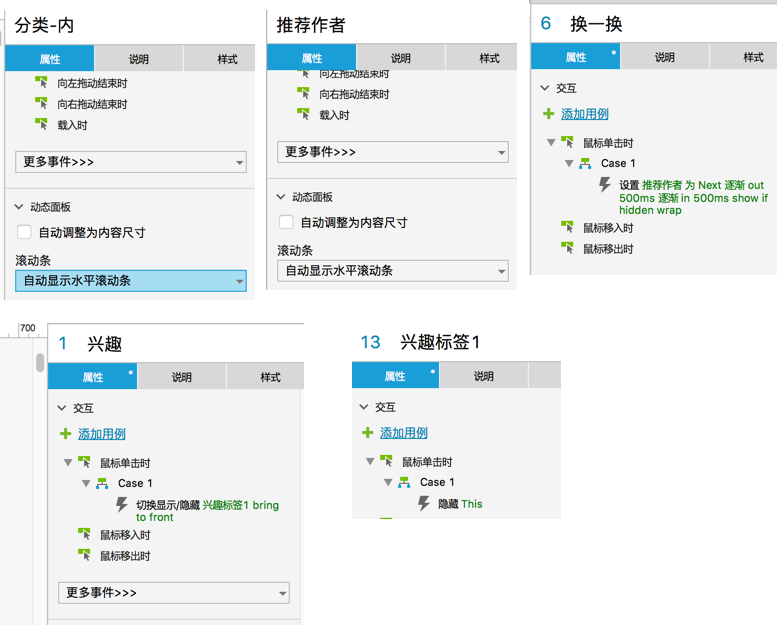Click 添加用例 link in 换一换 panel
This screenshot has height=626, width=778.
pos(585,114)
